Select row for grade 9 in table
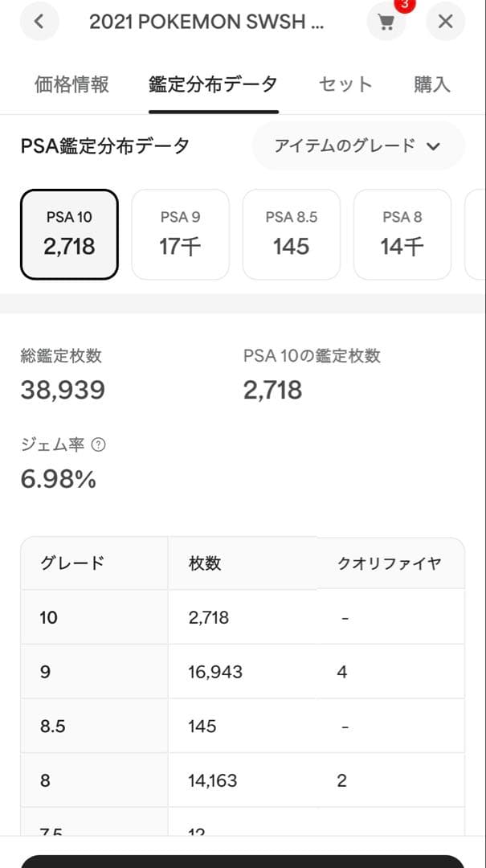The width and height of the screenshot is (486, 868). tap(243, 671)
